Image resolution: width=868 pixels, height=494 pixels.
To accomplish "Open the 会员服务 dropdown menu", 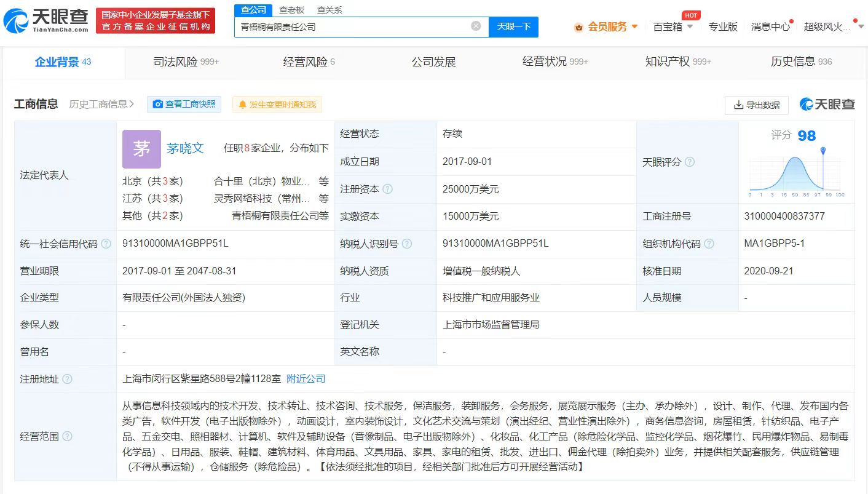I will (x=607, y=26).
